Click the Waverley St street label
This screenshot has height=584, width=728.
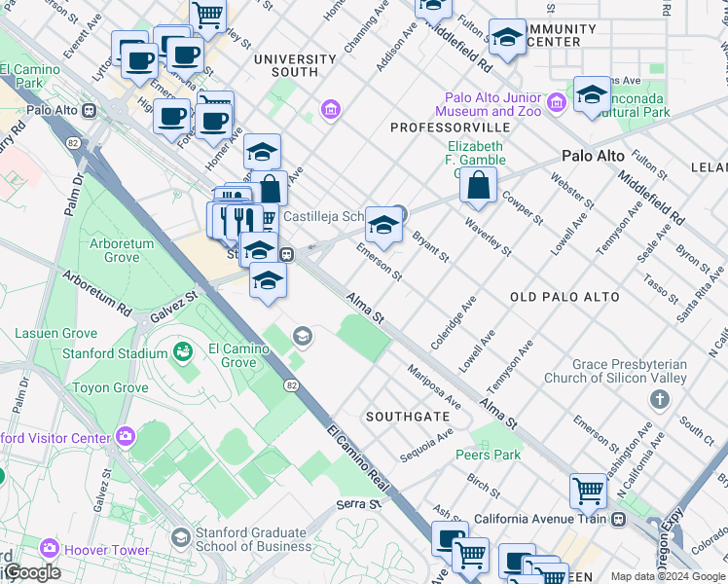point(488,237)
